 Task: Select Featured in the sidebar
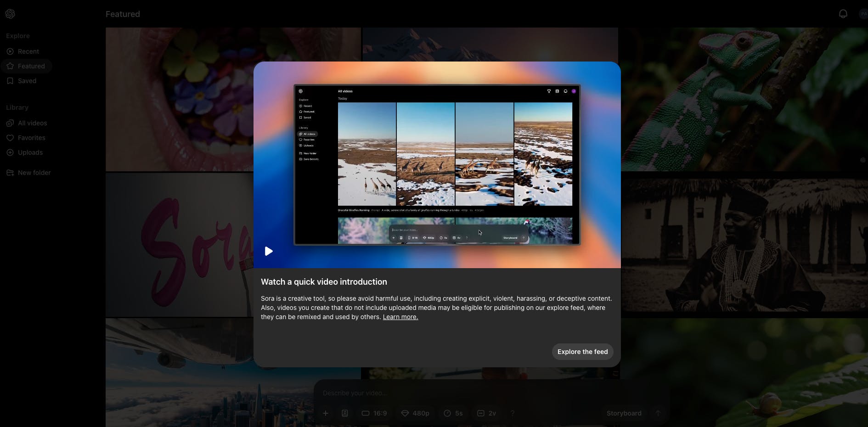(x=26, y=66)
